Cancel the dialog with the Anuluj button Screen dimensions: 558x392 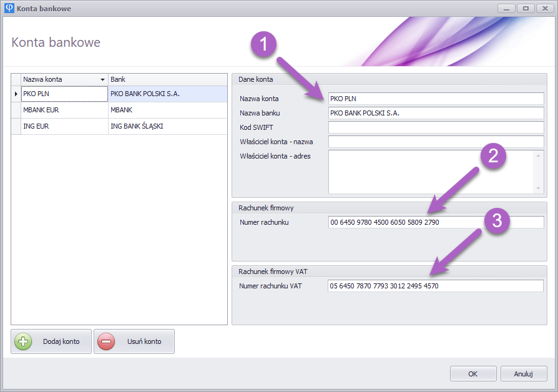point(524,373)
